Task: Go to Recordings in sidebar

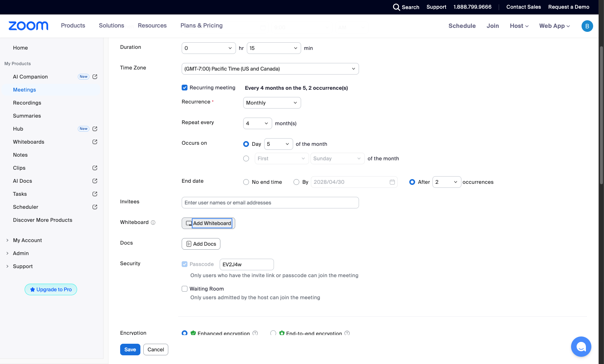Action: tap(27, 103)
